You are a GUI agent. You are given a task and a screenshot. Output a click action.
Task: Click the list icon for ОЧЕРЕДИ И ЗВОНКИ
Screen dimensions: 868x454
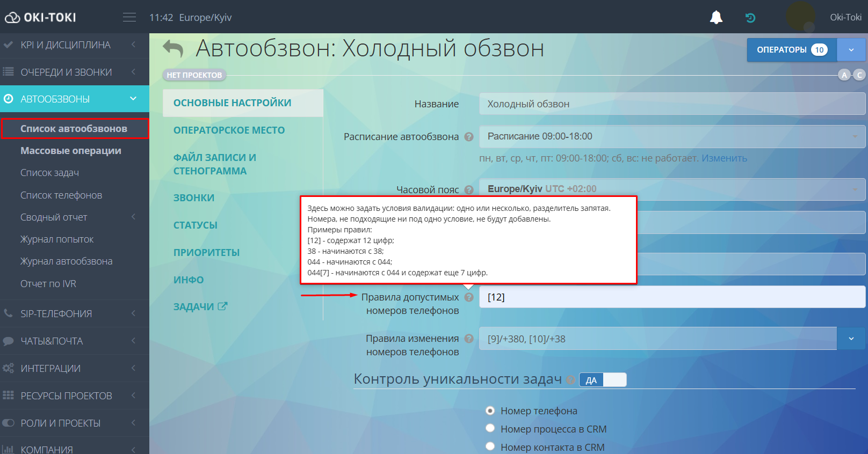point(8,72)
